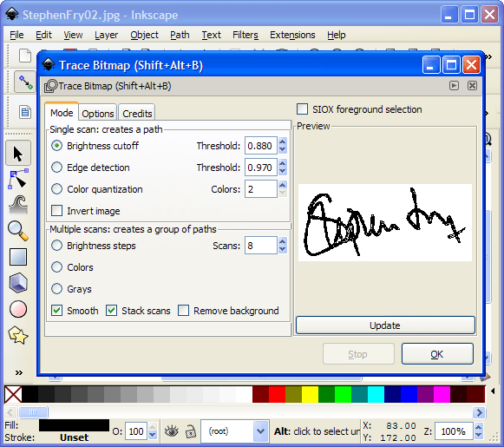The width and height of the screenshot is (504, 447).
Task: Select the Star polygon tool
Action: 18,335
